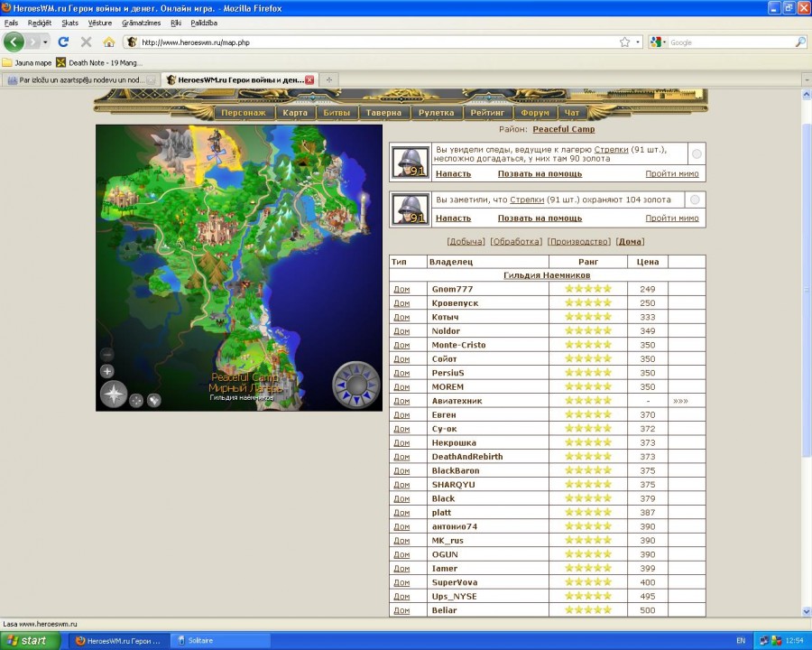Click the Firefox logo in the title bar

[x=6, y=8]
